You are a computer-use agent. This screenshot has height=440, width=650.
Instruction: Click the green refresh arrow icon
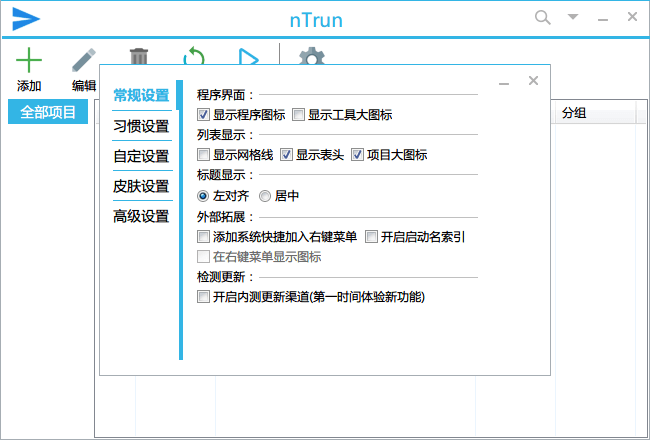(193, 58)
